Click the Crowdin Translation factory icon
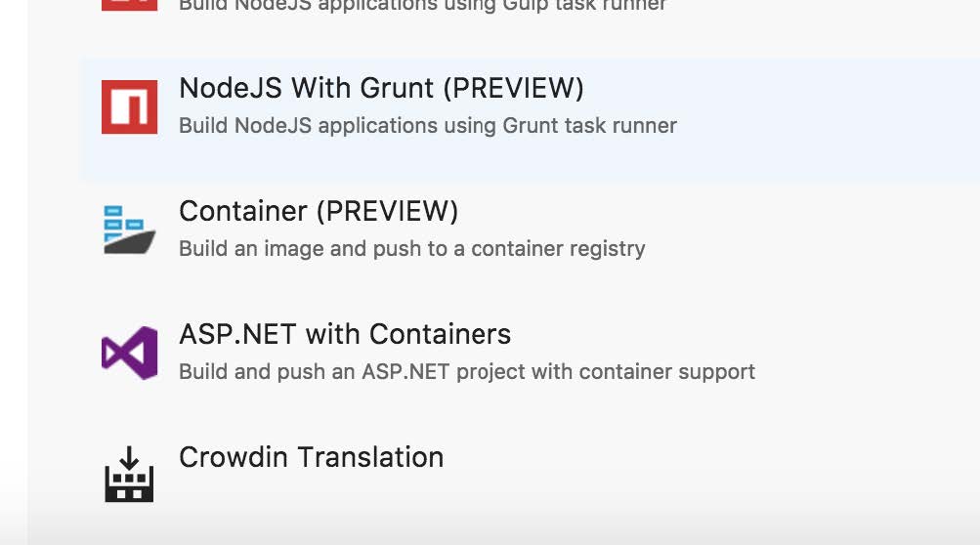The width and height of the screenshot is (980, 545). [129, 474]
